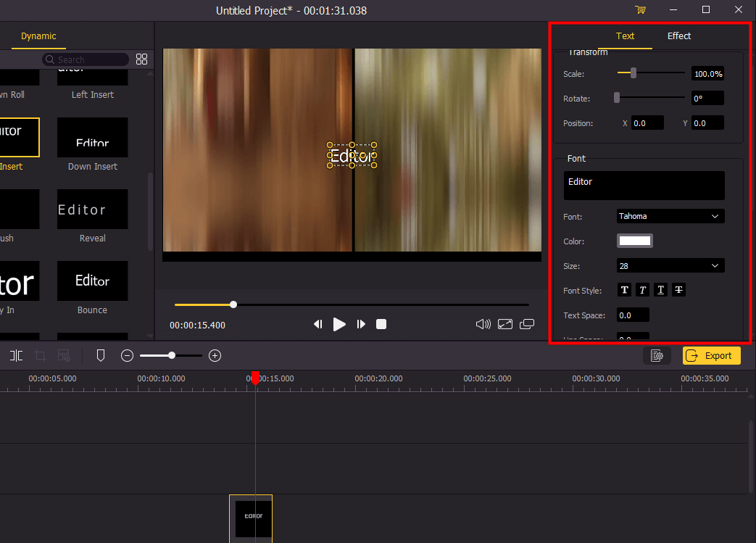756x543 pixels.
Task: Click the preview progress slider knob
Action: pyautogui.click(x=233, y=304)
